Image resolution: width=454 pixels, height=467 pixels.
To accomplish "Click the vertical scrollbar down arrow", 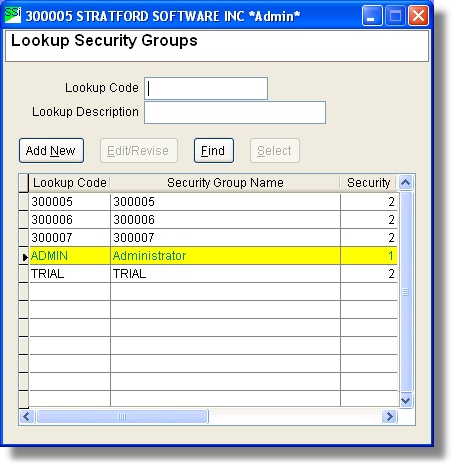I will tap(406, 400).
